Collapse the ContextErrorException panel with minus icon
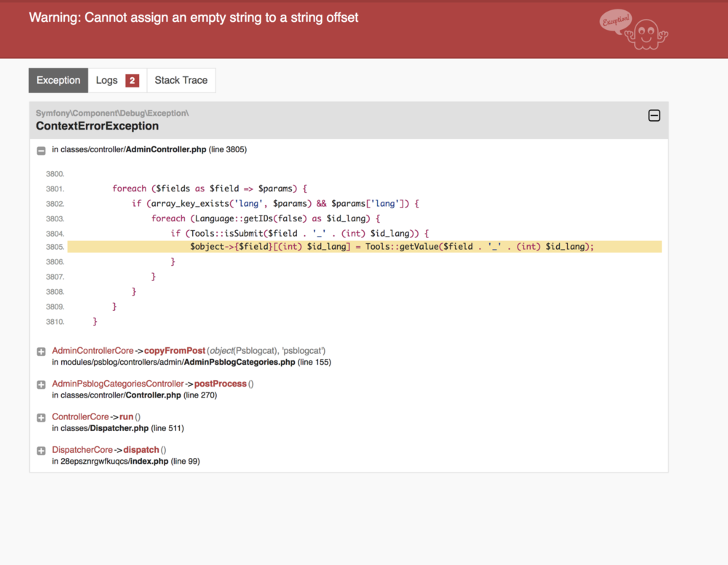 654,116
